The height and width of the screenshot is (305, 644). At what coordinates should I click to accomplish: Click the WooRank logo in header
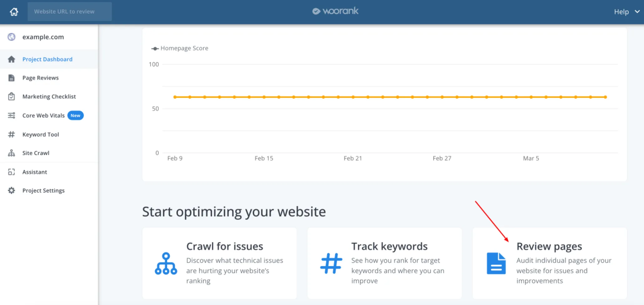point(335,11)
